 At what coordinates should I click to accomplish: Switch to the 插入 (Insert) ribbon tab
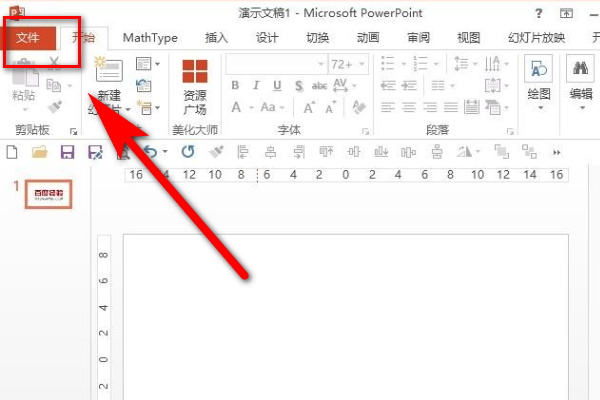[x=216, y=38]
